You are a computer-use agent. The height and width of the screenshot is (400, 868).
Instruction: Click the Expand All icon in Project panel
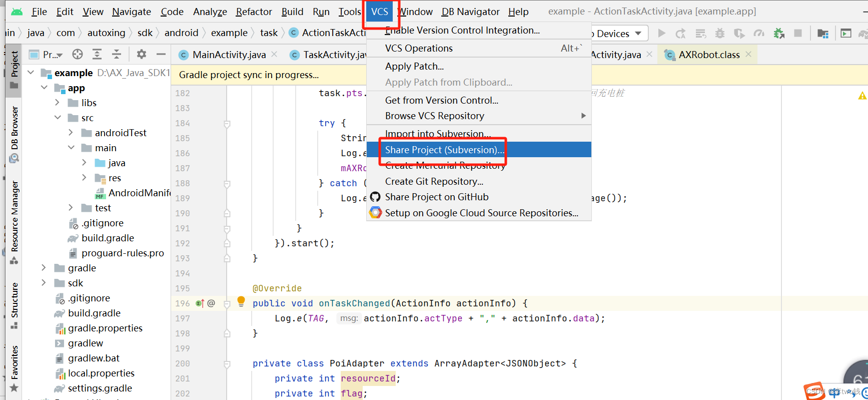tap(97, 54)
